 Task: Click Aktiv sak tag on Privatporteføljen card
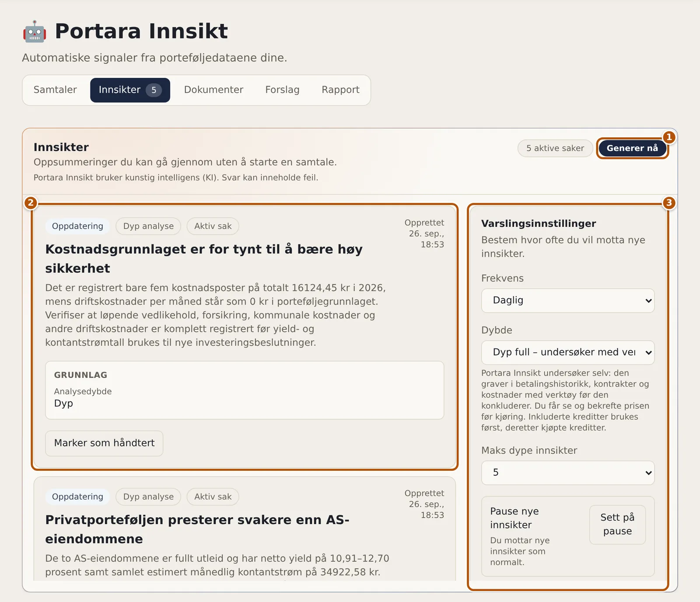213,497
